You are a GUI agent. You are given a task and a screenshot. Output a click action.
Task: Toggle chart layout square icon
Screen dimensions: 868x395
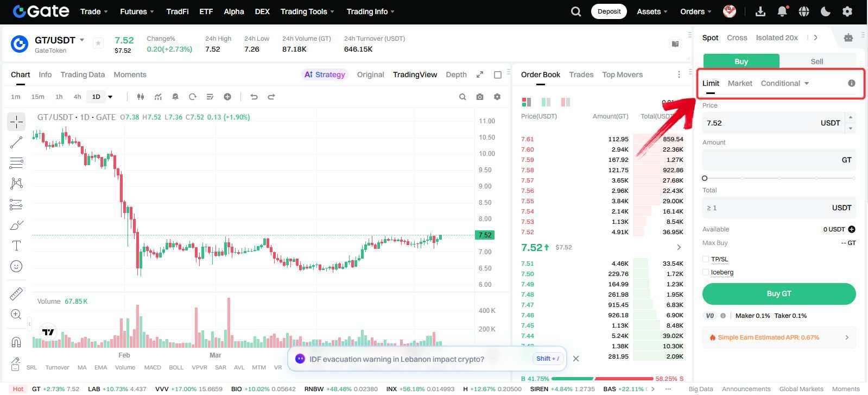click(x=498, y=74)
